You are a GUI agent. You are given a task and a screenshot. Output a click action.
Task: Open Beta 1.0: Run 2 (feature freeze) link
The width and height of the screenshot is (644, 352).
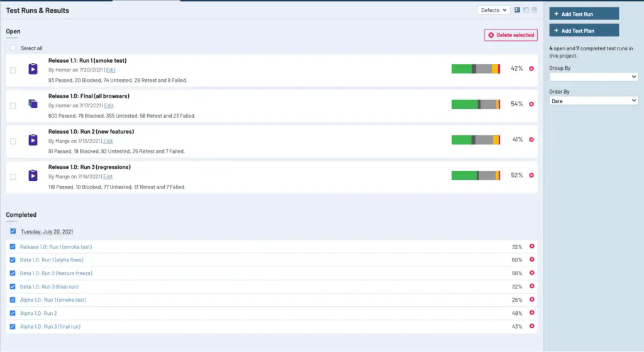tap(56, 273)
